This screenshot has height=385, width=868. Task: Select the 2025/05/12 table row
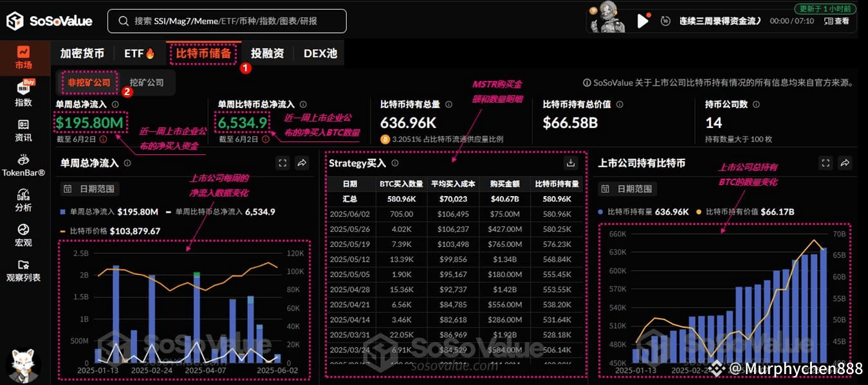click(455, 259)
